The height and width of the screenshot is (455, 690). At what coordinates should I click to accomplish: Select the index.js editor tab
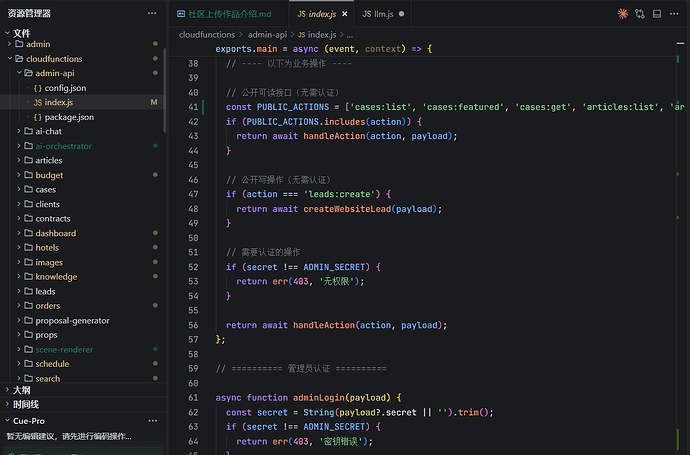coord(322,14)
